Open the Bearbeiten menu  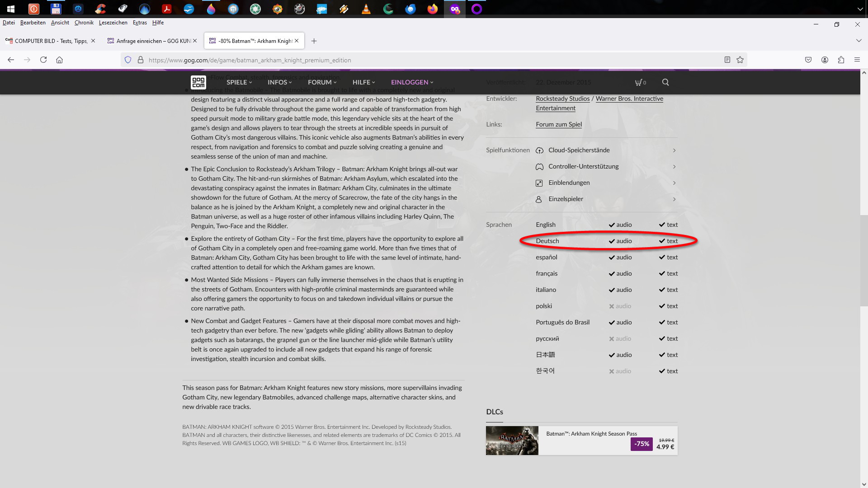click(x=33, y=23)
